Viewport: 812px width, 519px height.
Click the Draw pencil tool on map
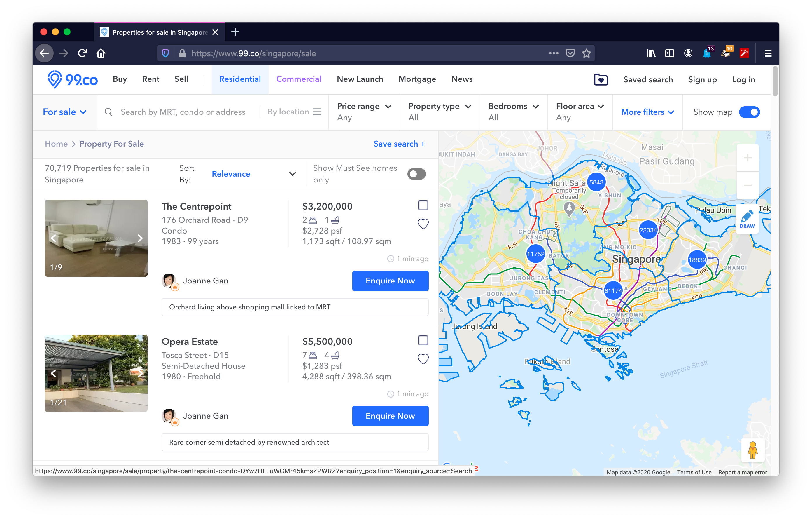[747, 218]
